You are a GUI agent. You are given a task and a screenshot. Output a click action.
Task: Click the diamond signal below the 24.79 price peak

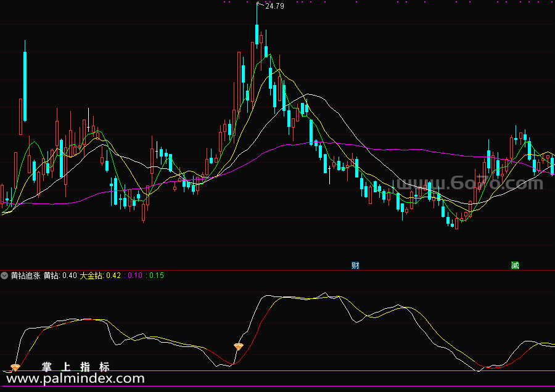[x=239, y=346]
